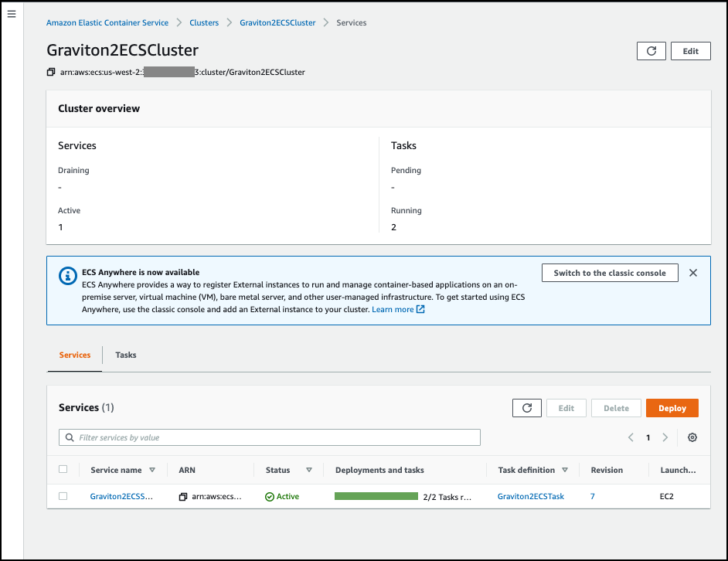The width and height of the screenshot is (728, 561).
Task: Click the Deploy button
Action: pyautogui.click(x=672, y=408)
